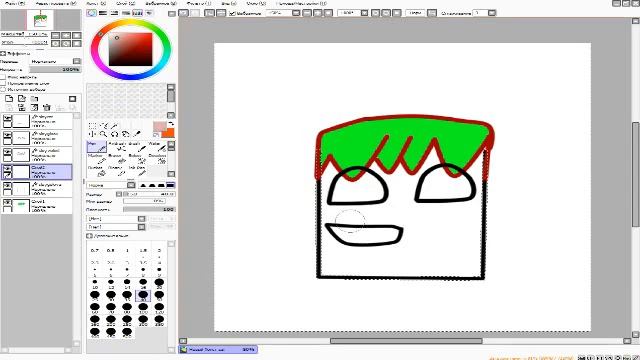640x360 pixels.
Task: Open the canvas zoom percentage dropdown
Action: tap(296, 13)
